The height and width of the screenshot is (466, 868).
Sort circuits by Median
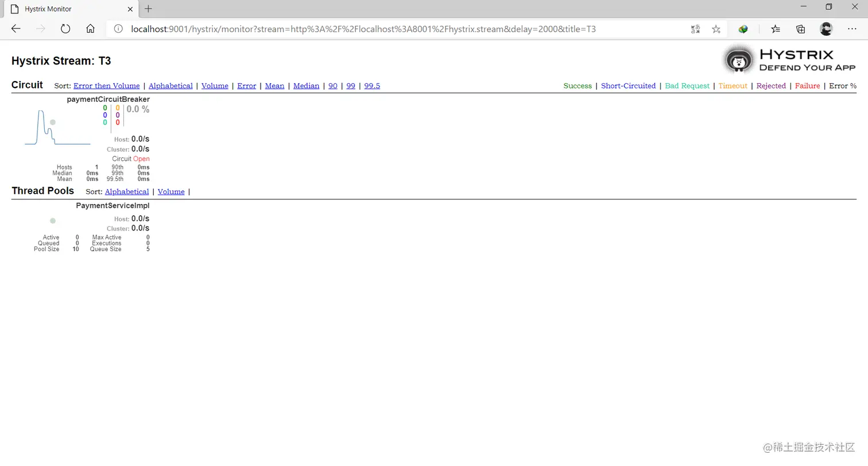[x=306, y=86]
